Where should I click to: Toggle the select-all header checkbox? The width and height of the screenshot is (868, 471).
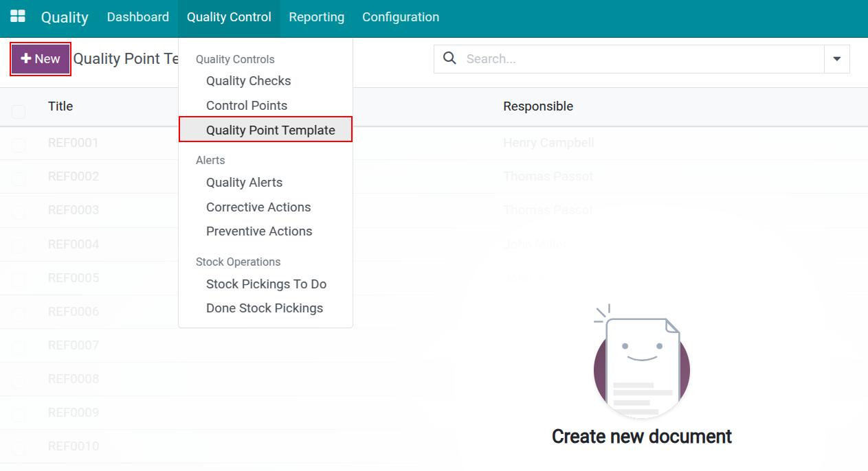click(19, 111)
